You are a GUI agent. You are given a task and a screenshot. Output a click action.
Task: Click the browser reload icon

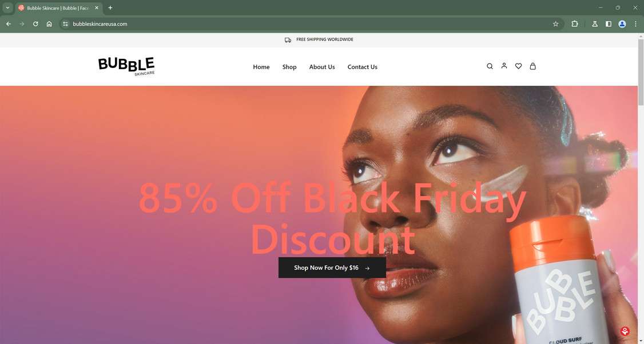coord(35,24)
